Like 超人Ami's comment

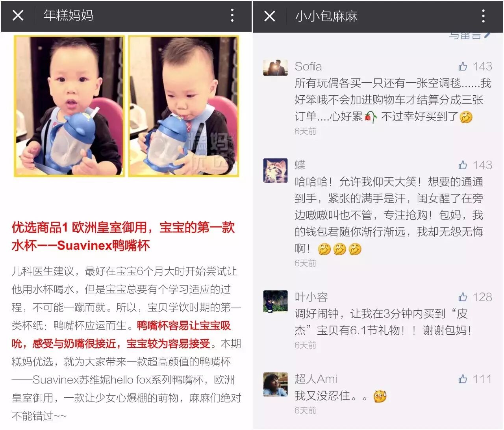463,379
